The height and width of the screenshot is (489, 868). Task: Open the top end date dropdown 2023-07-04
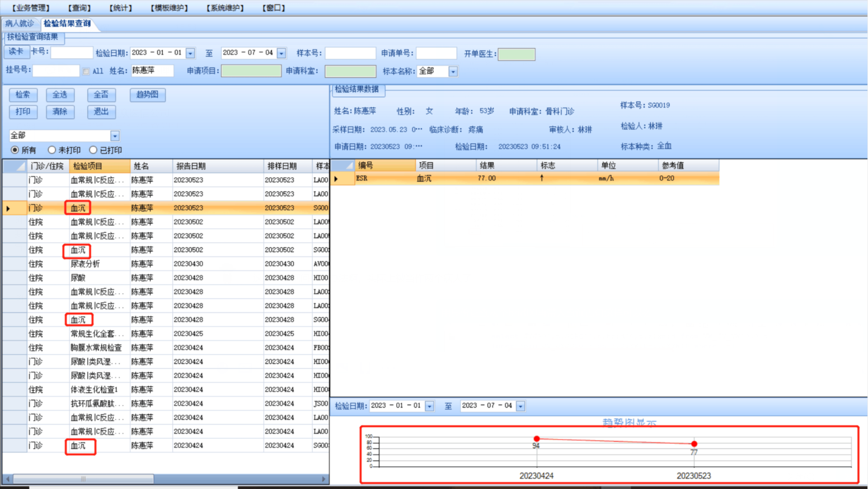(281, 53)
